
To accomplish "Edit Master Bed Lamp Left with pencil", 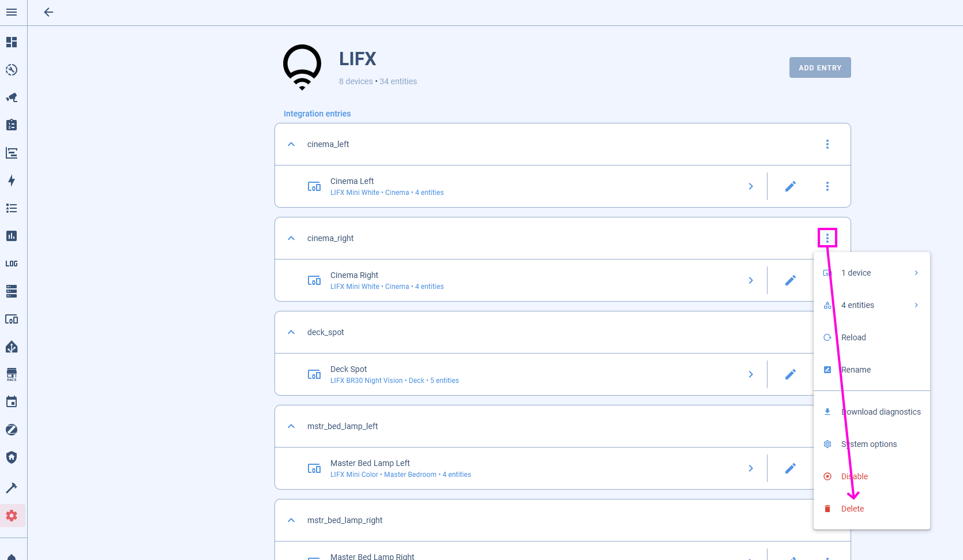I will point(791,468).
